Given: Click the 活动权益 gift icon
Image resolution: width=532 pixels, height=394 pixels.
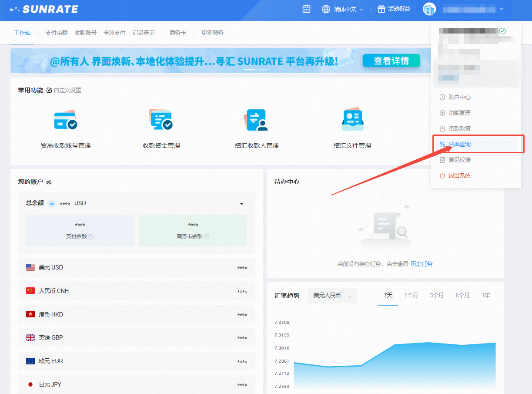Looking at the screenshot, I should coord(381,9).
